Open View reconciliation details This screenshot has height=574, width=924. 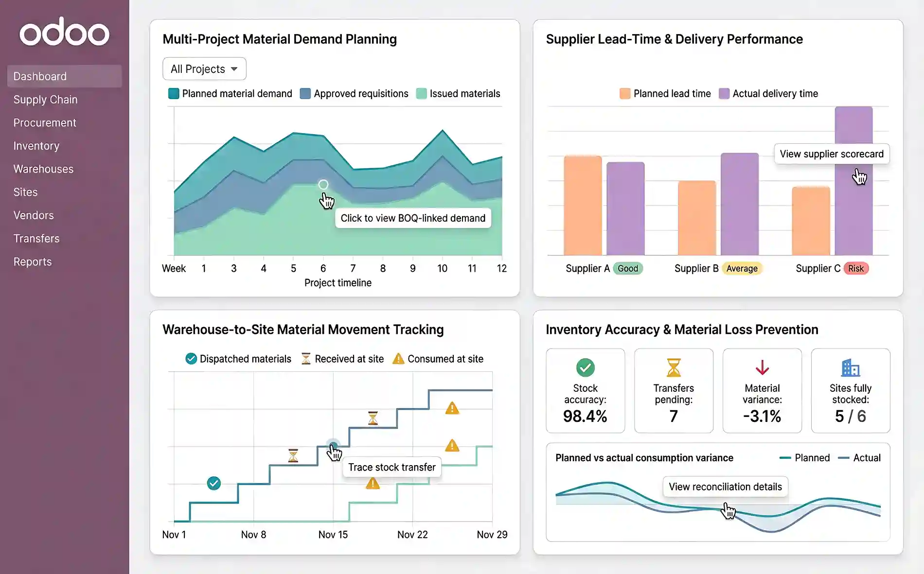point(725,487)
